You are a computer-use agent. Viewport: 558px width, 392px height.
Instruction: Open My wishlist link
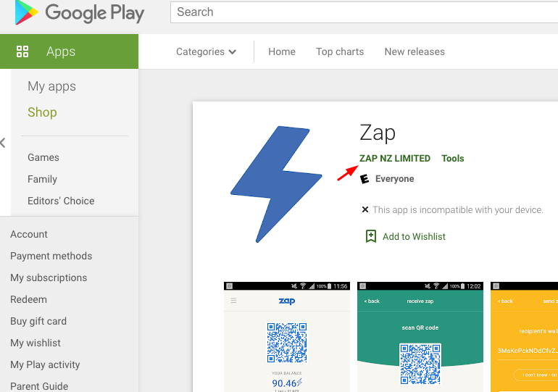[36, 343]
